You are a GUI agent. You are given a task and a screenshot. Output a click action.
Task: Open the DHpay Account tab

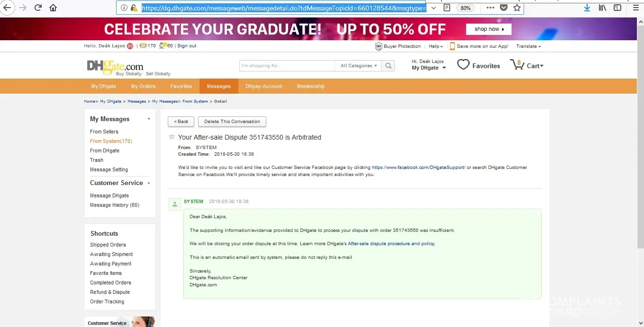[x=263, y=86]
